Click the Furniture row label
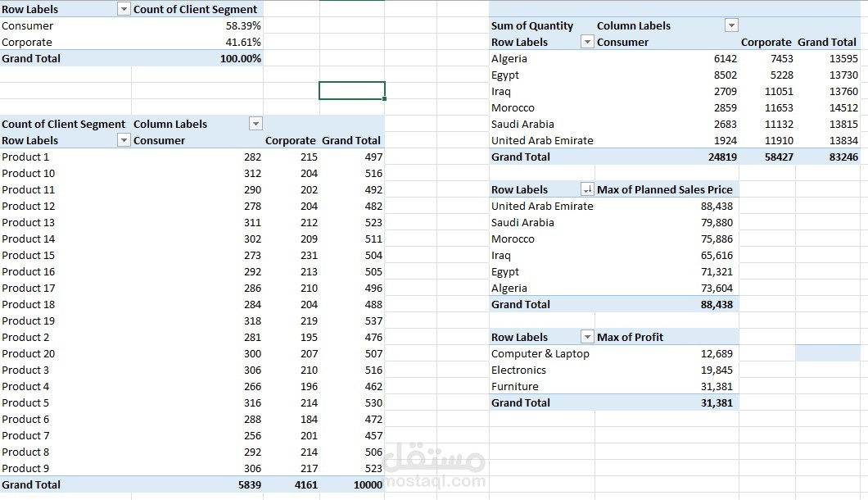868x500 pixels. click(515, 386)
